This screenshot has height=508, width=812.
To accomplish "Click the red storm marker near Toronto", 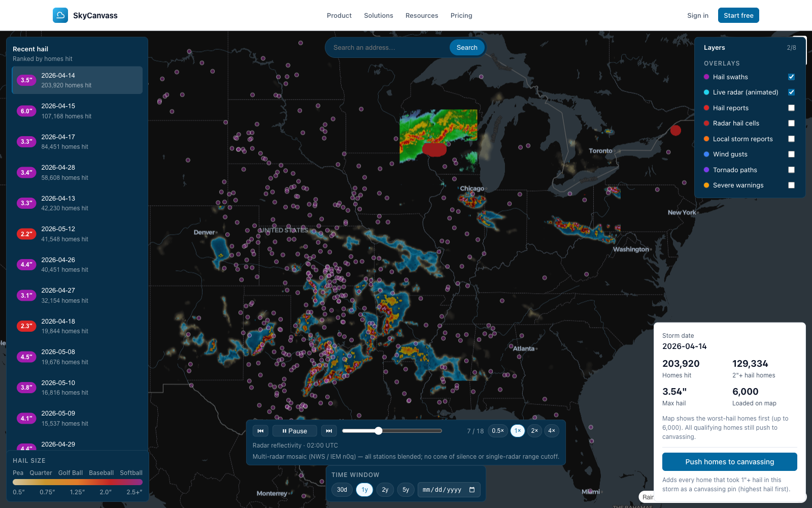I will pyautogui.click(x=675, y=131).
